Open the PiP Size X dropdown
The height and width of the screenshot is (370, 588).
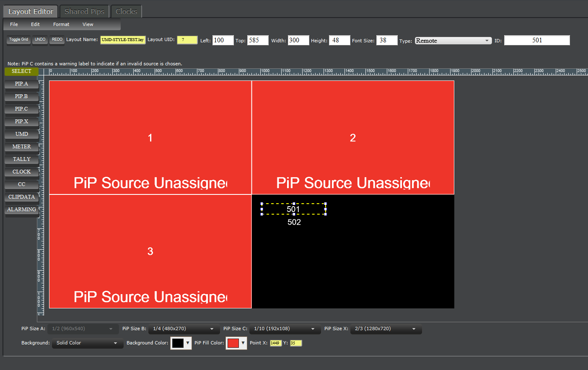[386, 329]
